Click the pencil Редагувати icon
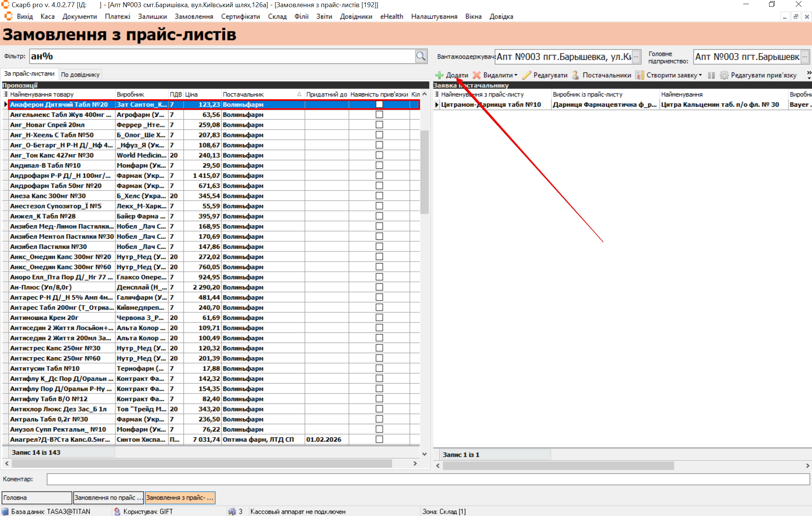 coord(527,75)
